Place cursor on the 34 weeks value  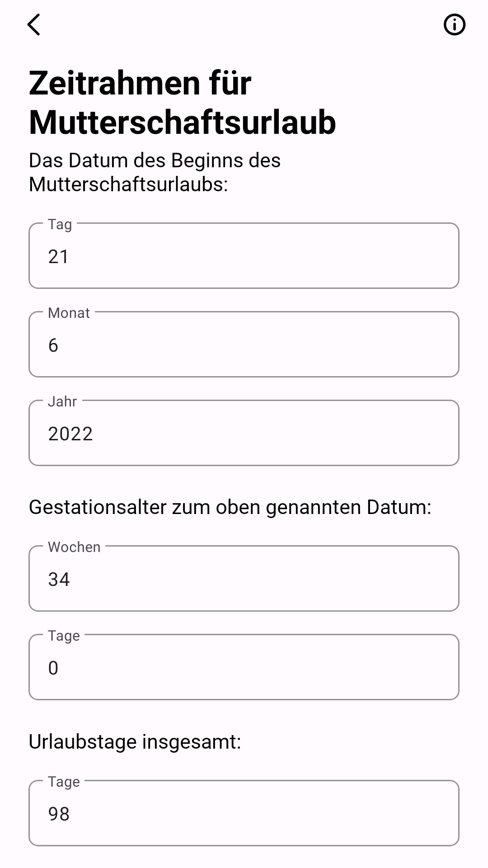tap(59, 580)
